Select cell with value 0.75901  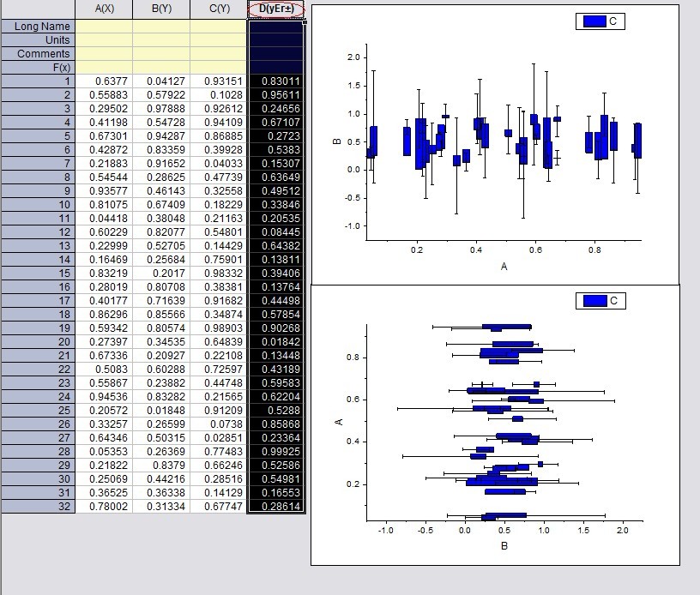pos(219,260)
